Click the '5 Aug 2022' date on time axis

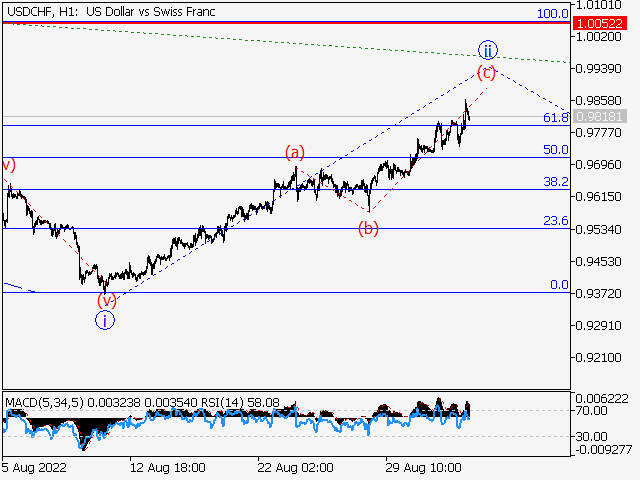point(34,468)
